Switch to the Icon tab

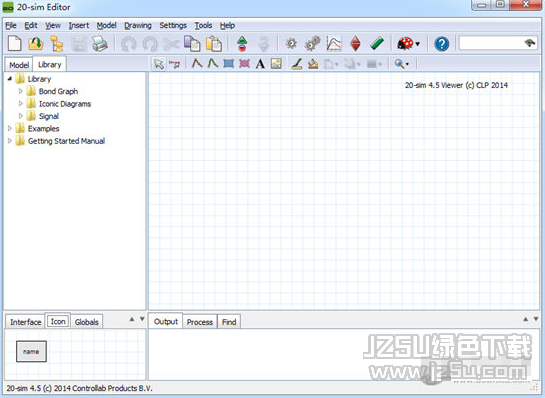click(58, 321)
